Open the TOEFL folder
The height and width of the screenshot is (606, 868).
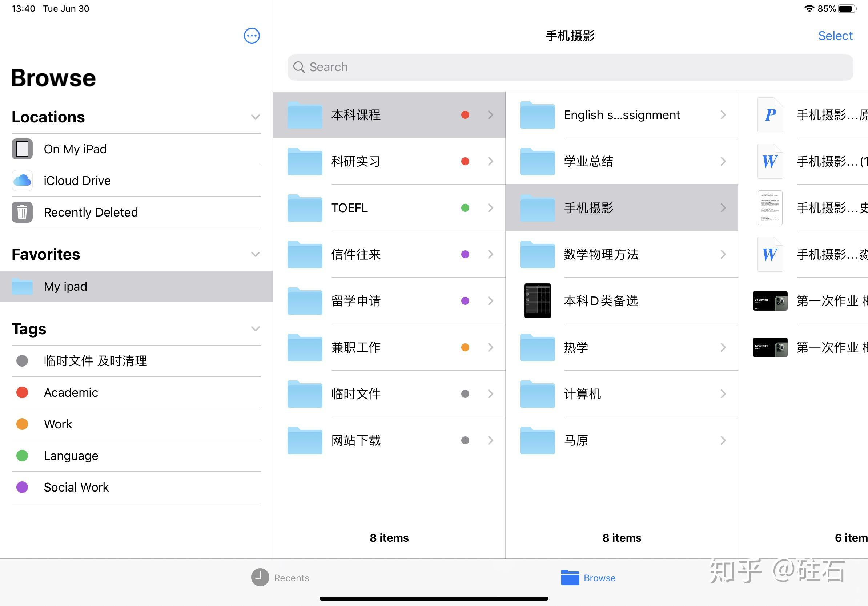coord(390,207)
